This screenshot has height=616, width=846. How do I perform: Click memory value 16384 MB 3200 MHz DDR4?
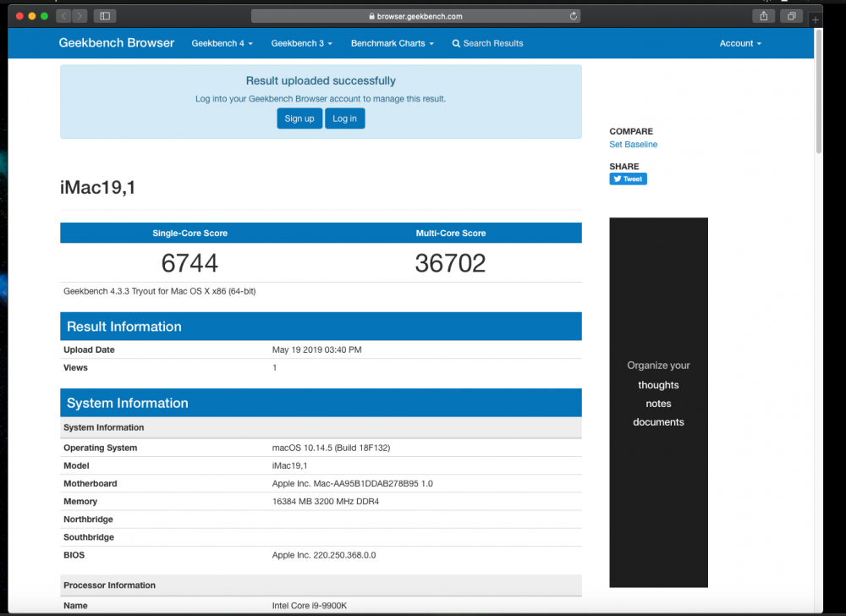coord(326,501)
